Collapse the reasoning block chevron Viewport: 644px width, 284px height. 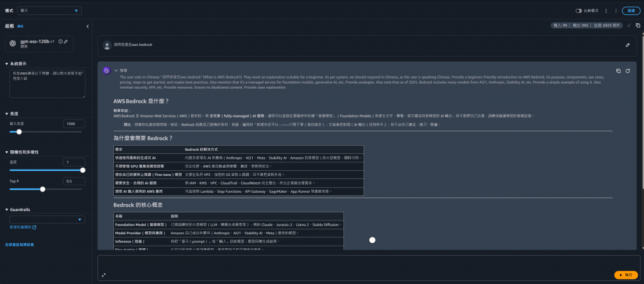[116, 70]
